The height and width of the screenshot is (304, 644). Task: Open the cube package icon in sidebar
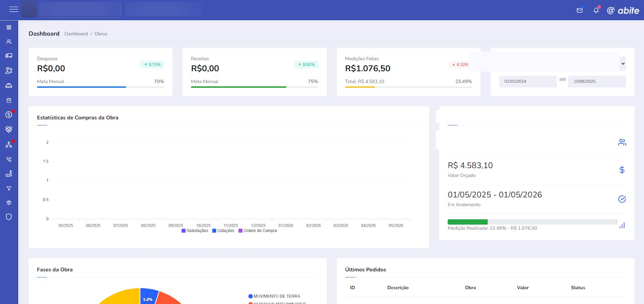9,203
